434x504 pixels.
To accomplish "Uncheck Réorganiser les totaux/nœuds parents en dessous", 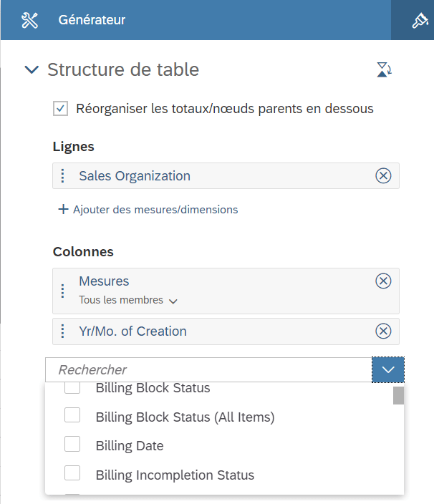I will (60, 109).
